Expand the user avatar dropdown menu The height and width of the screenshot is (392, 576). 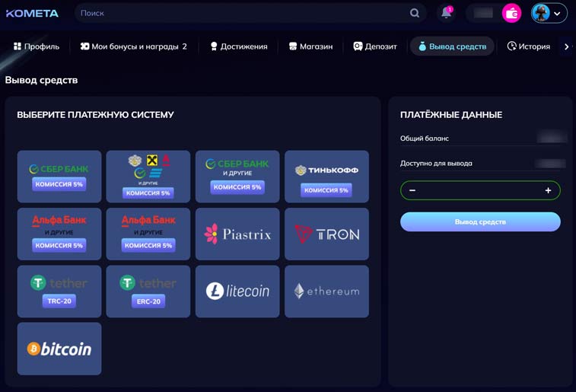click(549, 13)
